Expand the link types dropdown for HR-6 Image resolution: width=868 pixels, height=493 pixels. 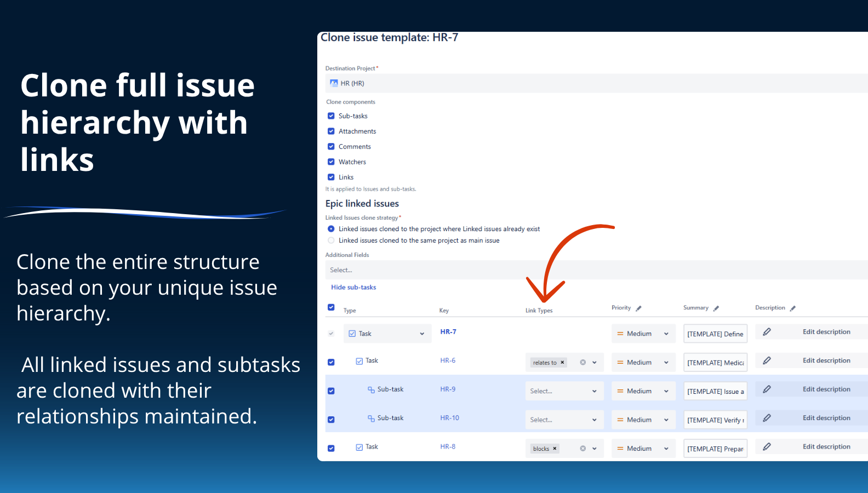point(595,363)
